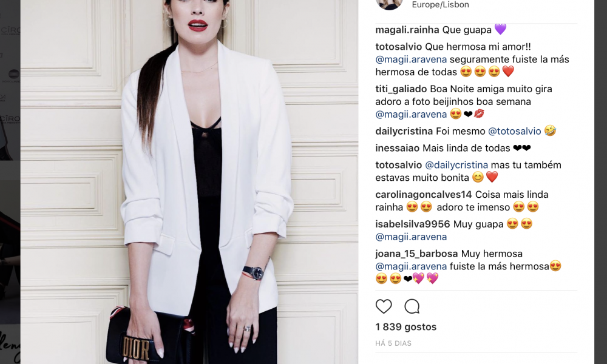Open the titi_galiado username link
The width and height of the screenshot is (607, 364).
coord(401,89)
